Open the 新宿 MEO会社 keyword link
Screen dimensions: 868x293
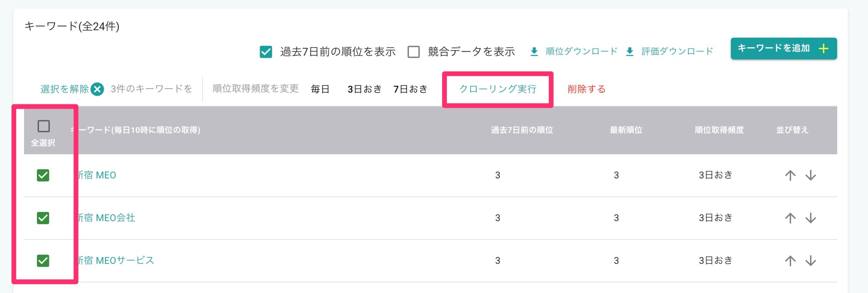point(106,218)
